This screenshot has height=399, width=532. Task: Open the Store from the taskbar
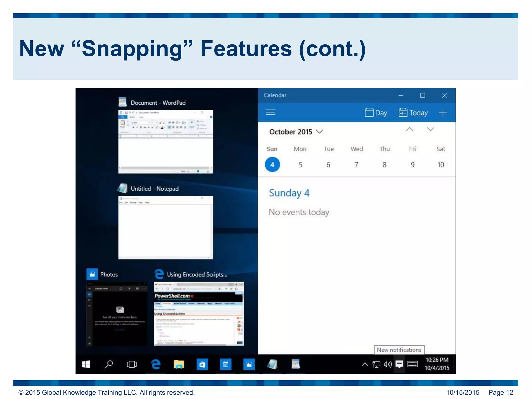(x=202, y=364)
